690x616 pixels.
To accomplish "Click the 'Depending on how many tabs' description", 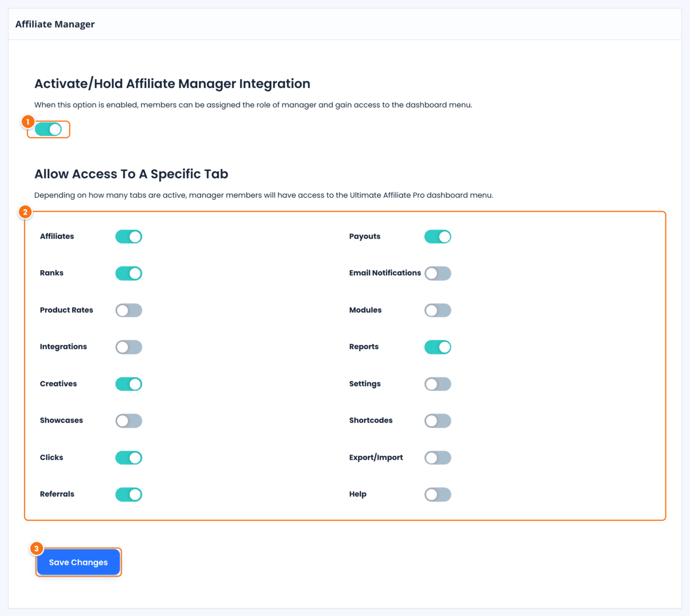I will (264, 195).
